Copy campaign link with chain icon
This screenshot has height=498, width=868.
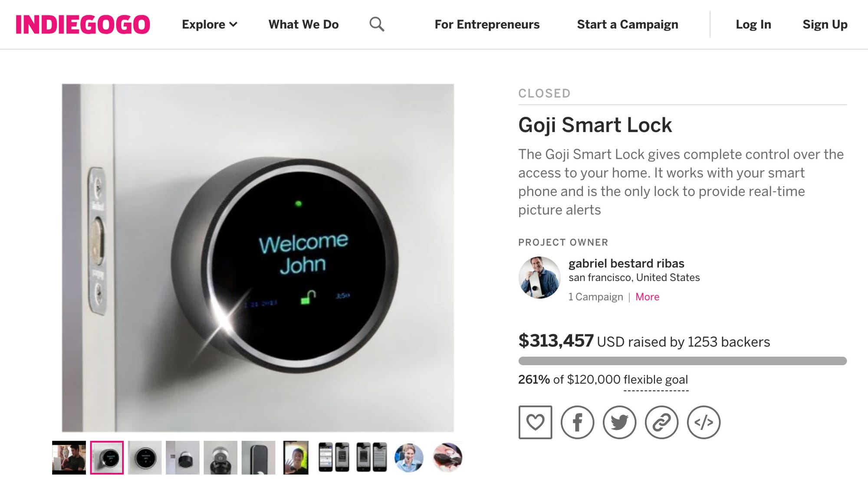[x=661, y=422]
